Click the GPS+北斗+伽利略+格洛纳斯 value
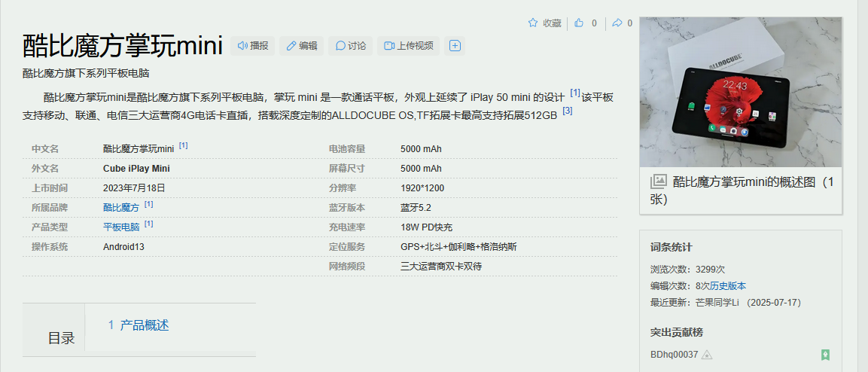 [459, 247]
